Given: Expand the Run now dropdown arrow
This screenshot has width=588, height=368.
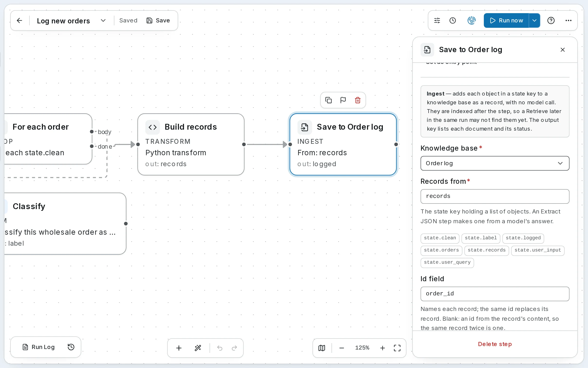Looking at the screenshot, I should 534,20.
